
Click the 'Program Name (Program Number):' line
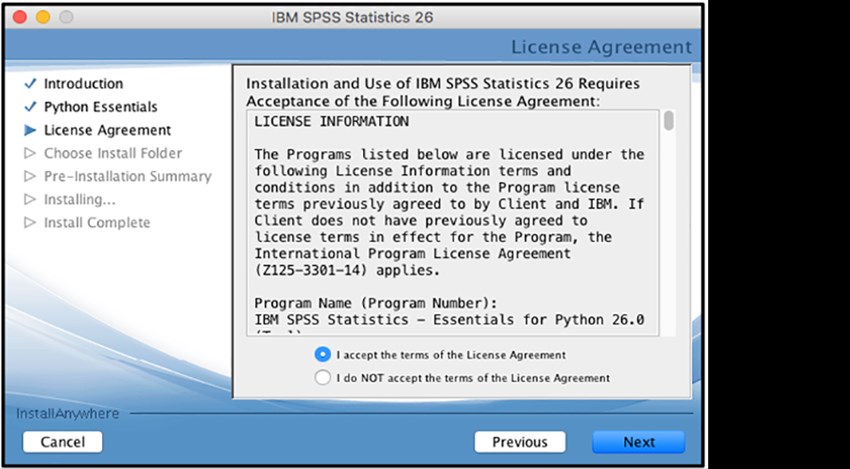(x=376, y=303)
